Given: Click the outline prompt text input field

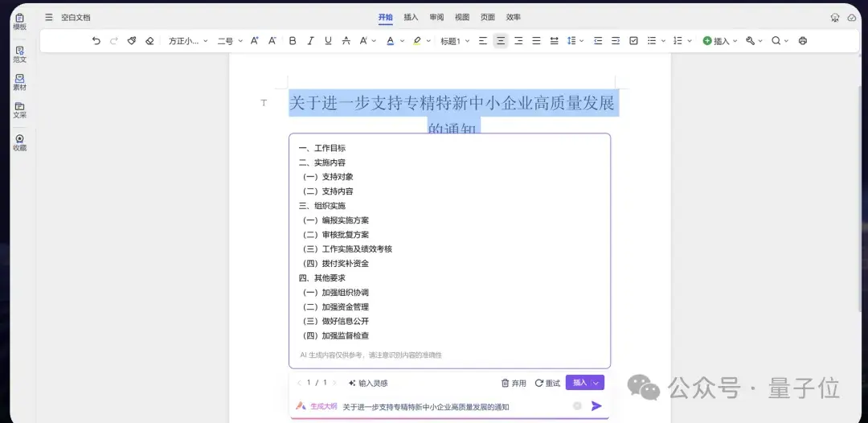Looking at the screenshot, I should coord(450,407).
